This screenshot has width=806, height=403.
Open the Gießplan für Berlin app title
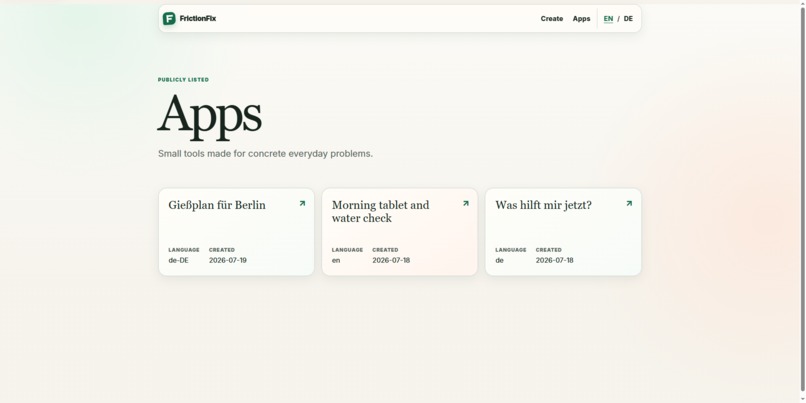217,205
